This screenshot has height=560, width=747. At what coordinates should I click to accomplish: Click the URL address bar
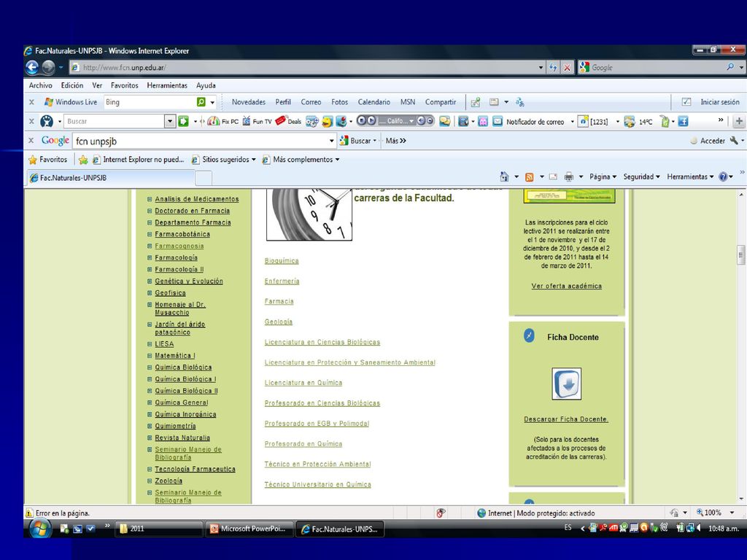[303, 68]
